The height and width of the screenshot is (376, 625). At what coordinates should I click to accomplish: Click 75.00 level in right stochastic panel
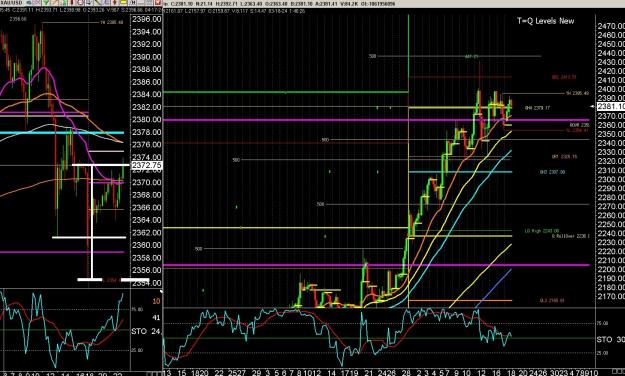coord(602,323)
